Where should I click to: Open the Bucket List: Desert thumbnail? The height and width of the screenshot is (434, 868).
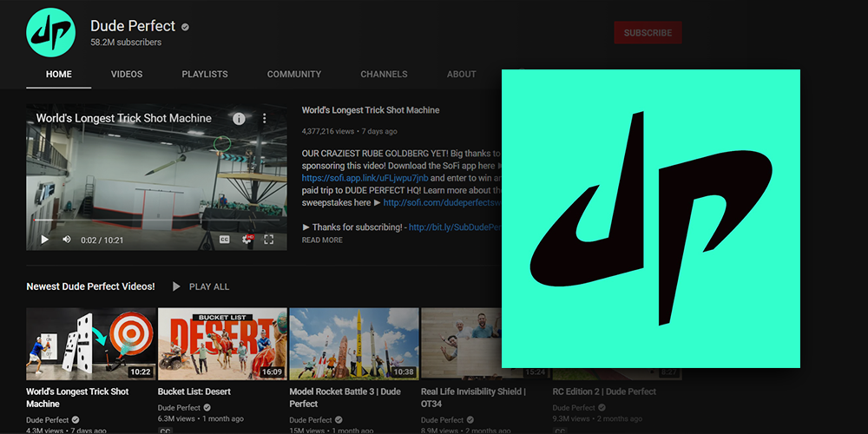222,344
